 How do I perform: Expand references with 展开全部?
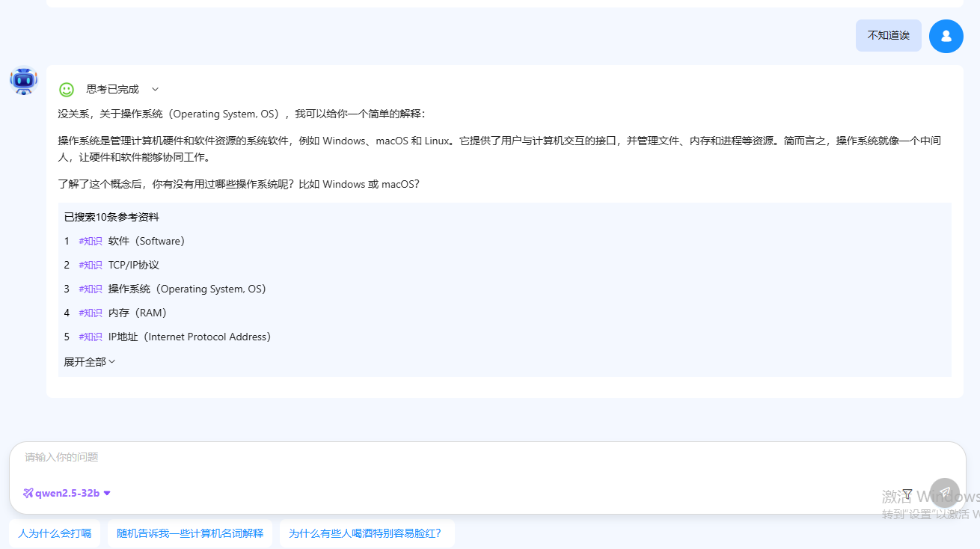coord(89,362)
